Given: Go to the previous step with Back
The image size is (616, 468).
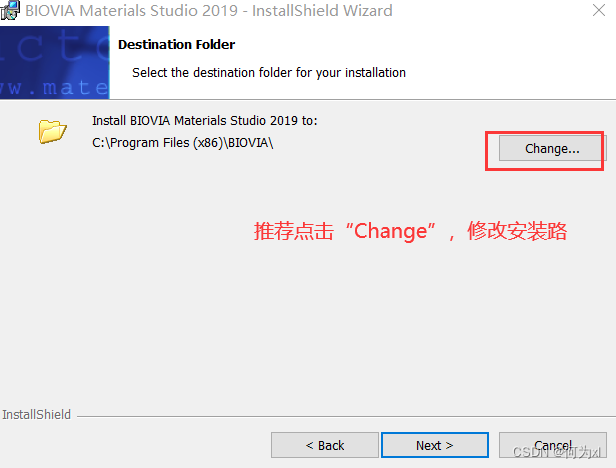Looking at the screenshot, I should (324, 445).
